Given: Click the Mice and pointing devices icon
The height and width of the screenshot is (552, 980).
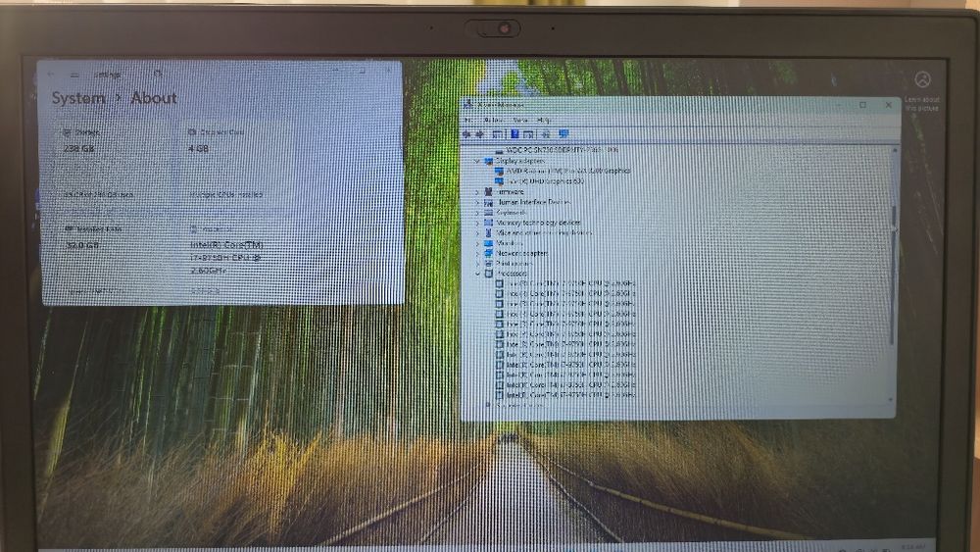Looking at the screenshot, I should tap(489, 232).
